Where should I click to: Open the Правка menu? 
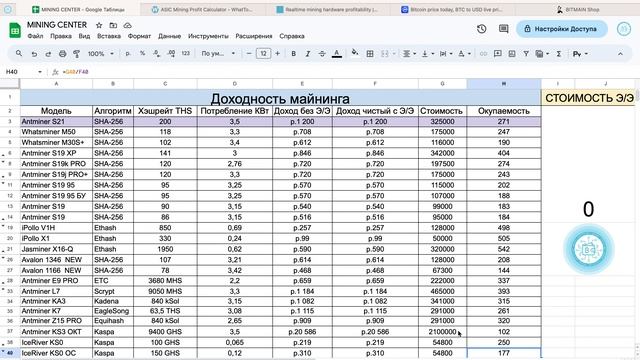click(x=61, y=36)
